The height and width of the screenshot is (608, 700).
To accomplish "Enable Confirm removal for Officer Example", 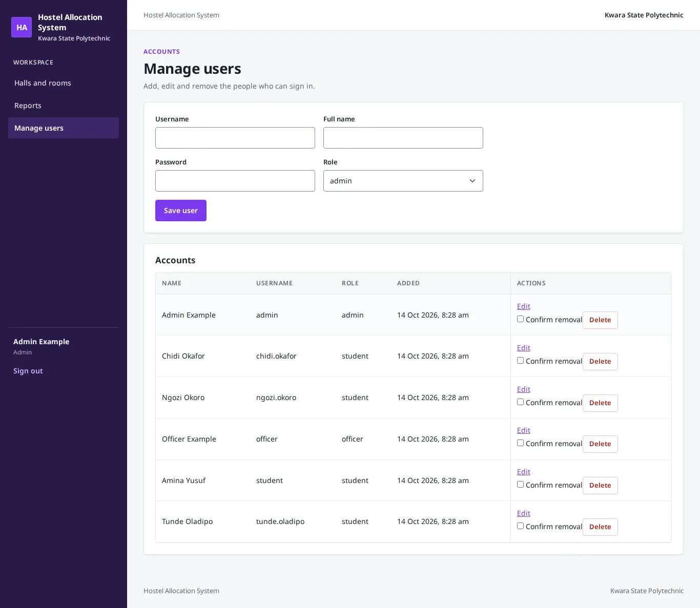I will (x=520, y=443).
